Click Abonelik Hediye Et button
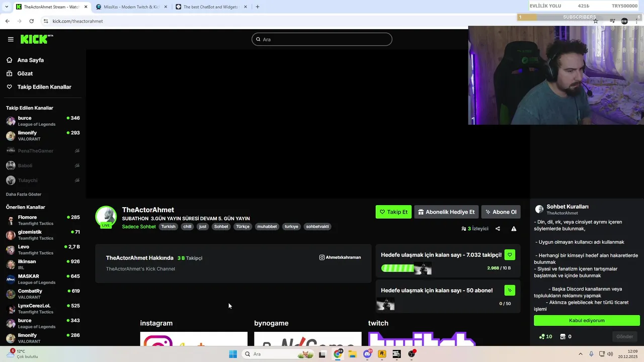The height and width of the screenshot is (362, 644). click(x=446, y=212)
